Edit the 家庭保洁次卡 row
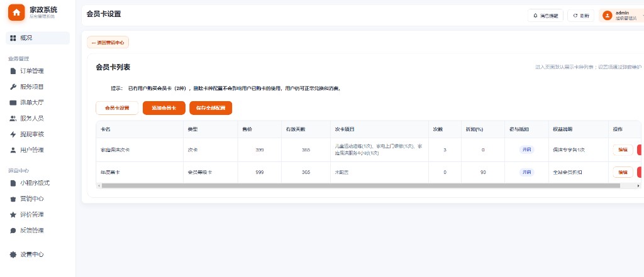Image resolution: width=644 pixels, height=277 pixels. click(623, 149)
